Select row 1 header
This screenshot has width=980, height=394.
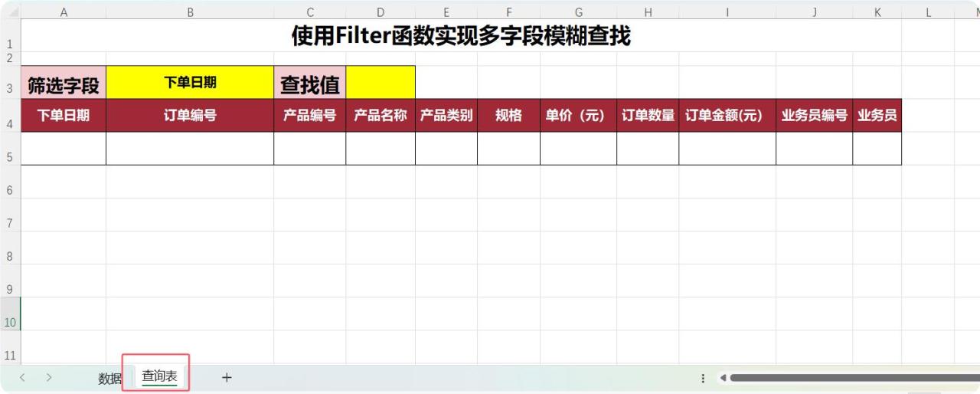10,35
